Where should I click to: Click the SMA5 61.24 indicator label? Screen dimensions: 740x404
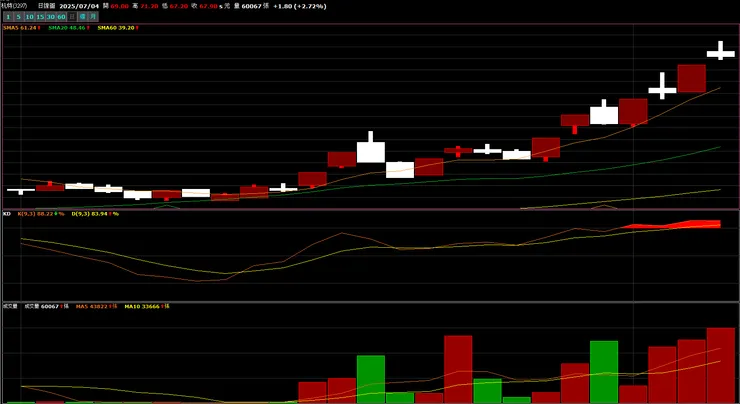point(22,28)
